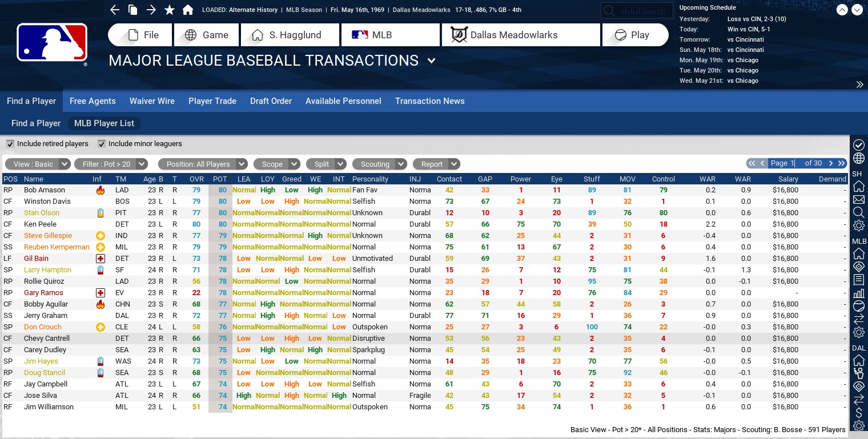This screenshot has height=439, width=868.
Task: Switch to the Available Personnel tab
Action: coord(343,101)
